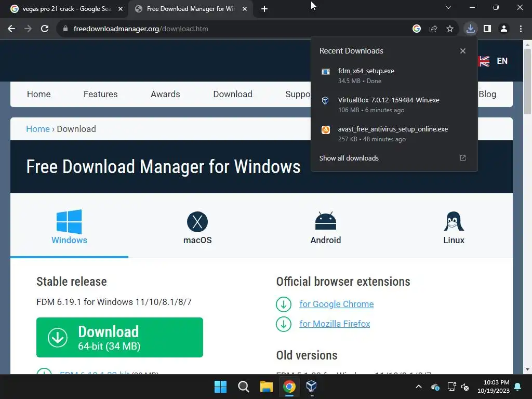
Task: Open the for Mozilla Firefox extension link
Action: [x=335, y=324]
